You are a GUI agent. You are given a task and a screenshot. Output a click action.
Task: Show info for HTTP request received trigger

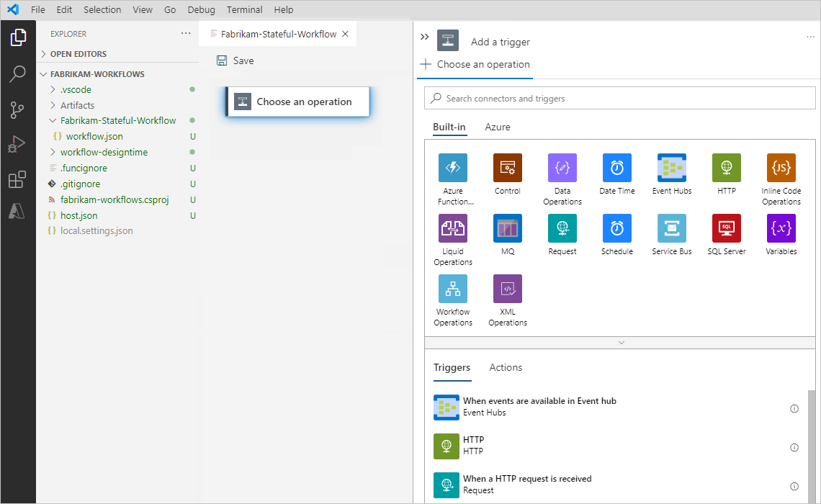pyautogui.click(x=794, y=486)
